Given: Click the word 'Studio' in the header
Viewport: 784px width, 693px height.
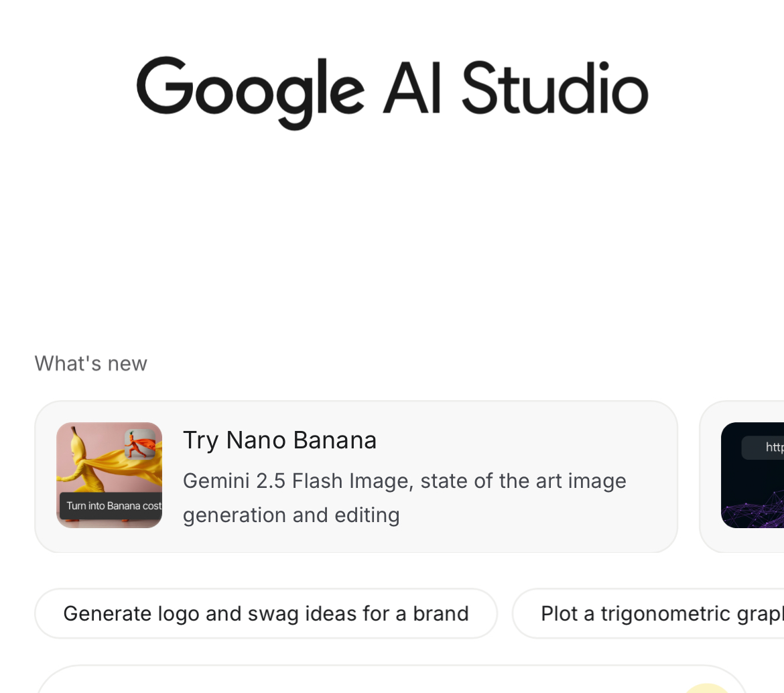Looking at the screenshot, I should (x=555, y=88).
